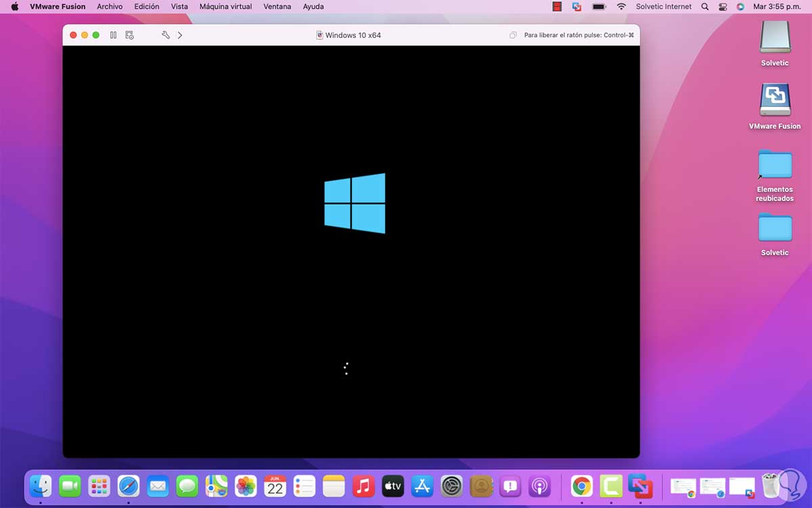Open the Ayuda menu
The image size is (812, 508).
[313, 7]
